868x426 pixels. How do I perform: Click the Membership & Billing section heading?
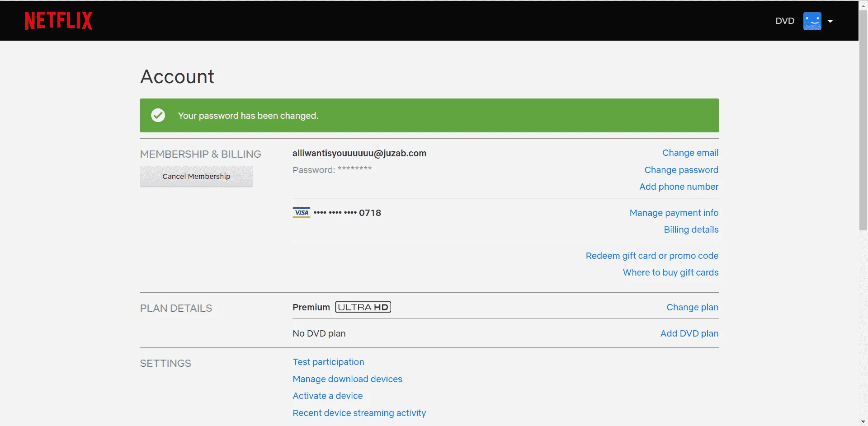200,154
